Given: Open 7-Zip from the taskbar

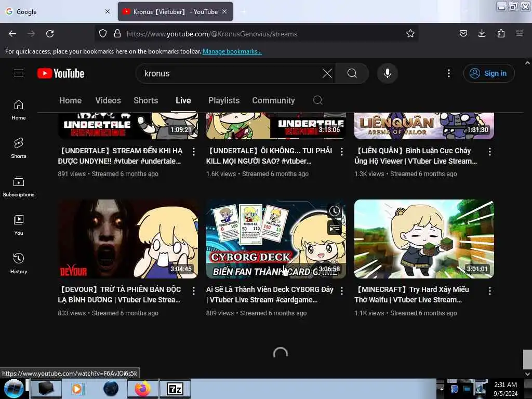Looking at the screenshot, I should click(x=175, y=389).
